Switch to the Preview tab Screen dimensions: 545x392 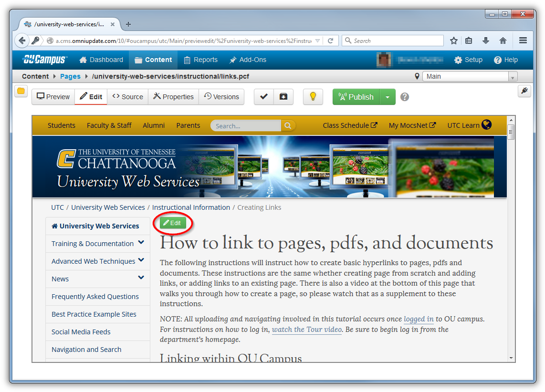(x=53, y=97)
